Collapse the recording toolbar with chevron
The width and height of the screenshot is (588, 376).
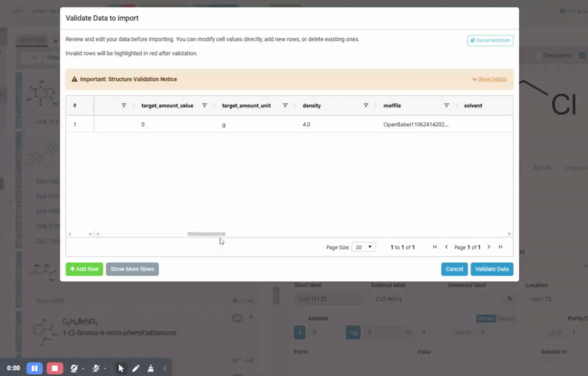(x=165, y=369)
